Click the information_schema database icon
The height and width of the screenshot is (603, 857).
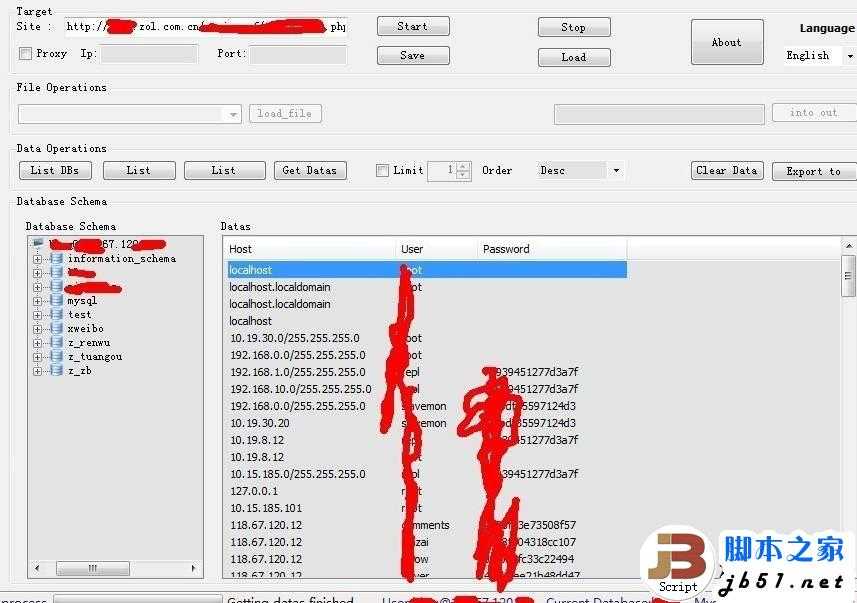(57, 259)
